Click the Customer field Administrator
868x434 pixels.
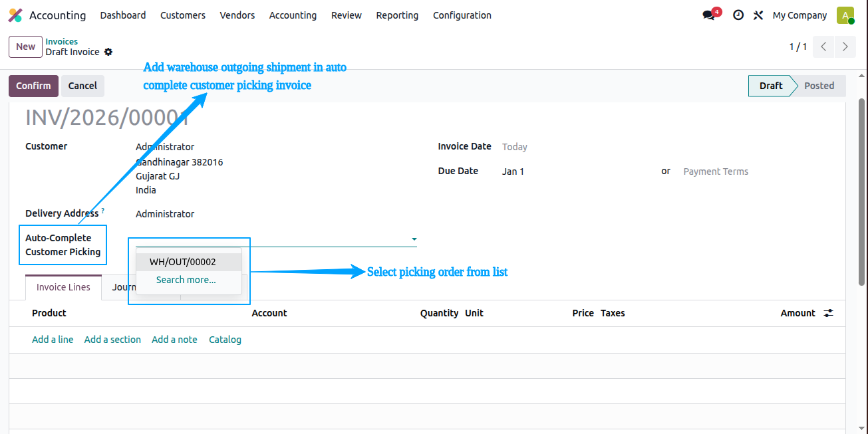pos(165,147)
